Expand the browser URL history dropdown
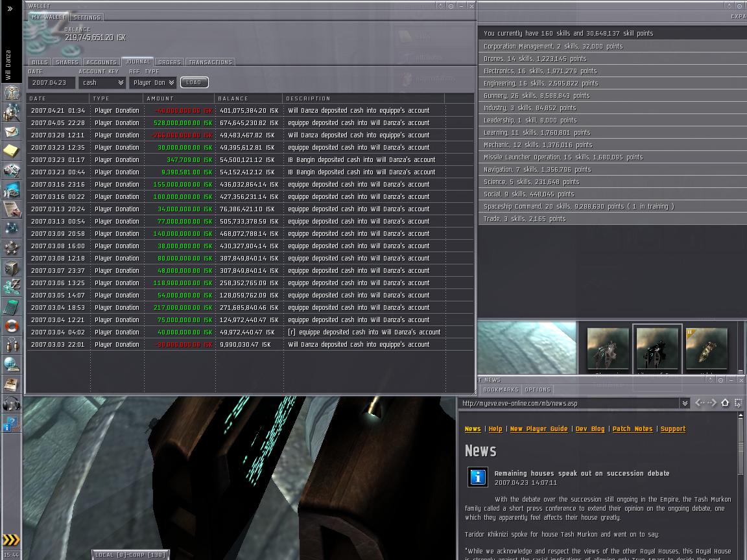The width and height of the screenshot is (747, 560). coord(685,403)
